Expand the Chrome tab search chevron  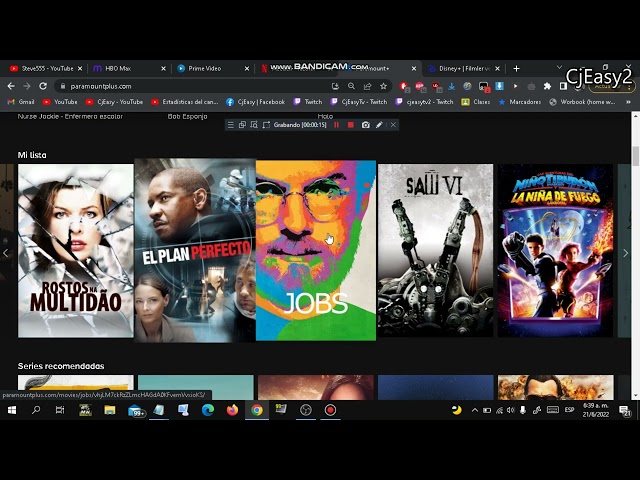[560, 67]
